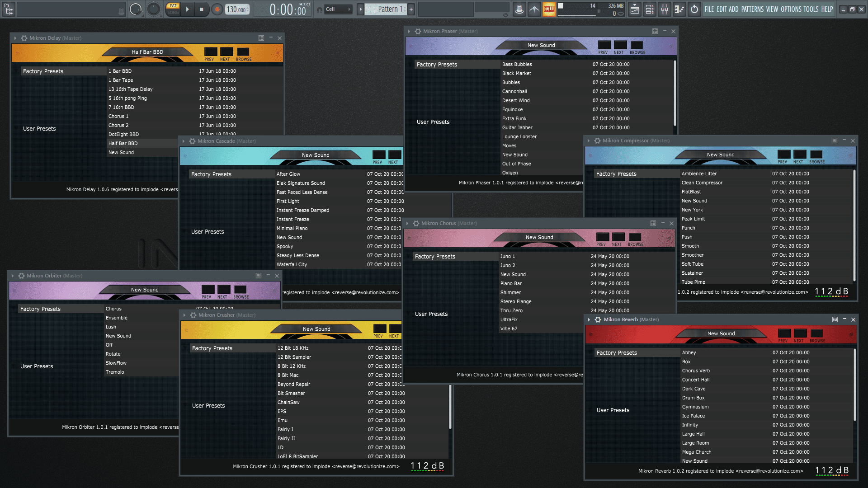Expand Mikron Delay title menu arrow
This screenshot has height=488, width=868.
click(x=15, y=38)
